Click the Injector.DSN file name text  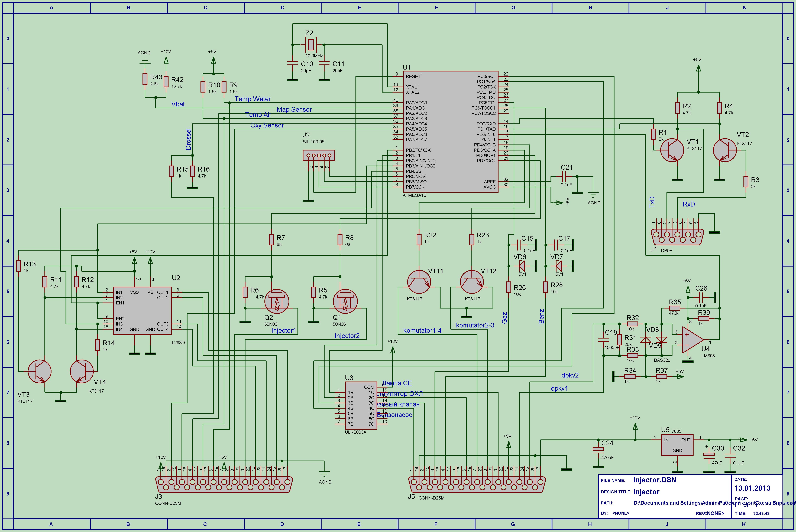pos(655,480)
